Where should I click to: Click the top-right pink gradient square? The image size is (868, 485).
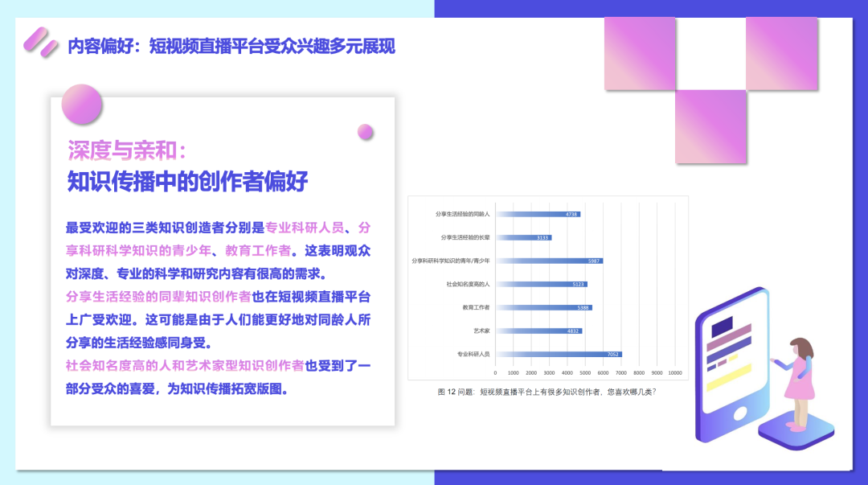781,53
